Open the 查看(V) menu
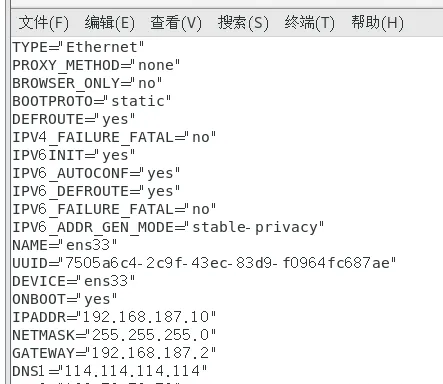 click(x=176, y=23)
